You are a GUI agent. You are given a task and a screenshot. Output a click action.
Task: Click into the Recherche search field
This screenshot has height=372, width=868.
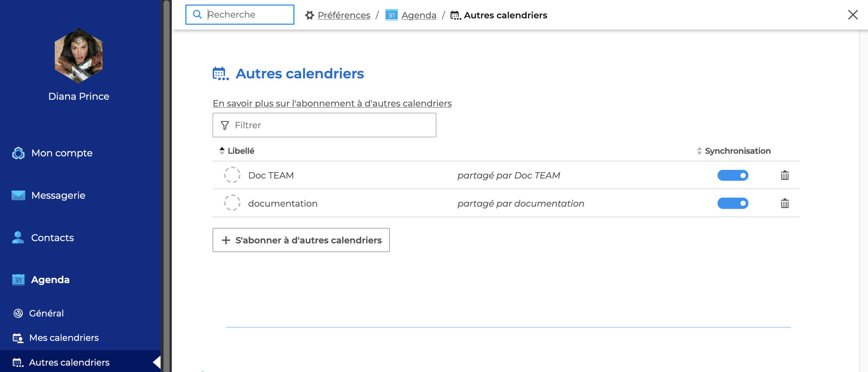tap(248, 15)
